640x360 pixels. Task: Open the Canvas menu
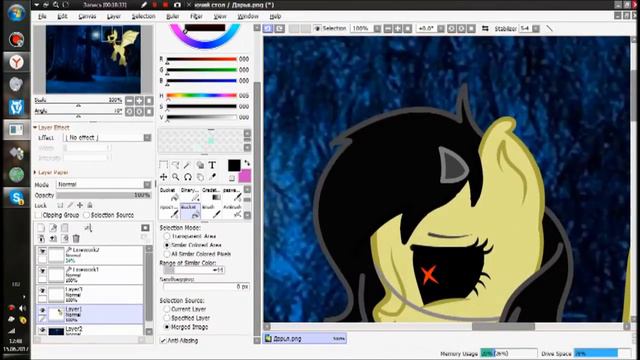(87, 16)
